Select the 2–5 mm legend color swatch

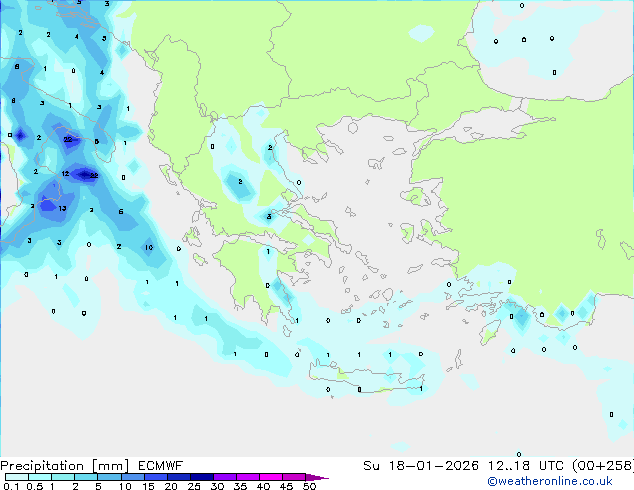[86, 477]
